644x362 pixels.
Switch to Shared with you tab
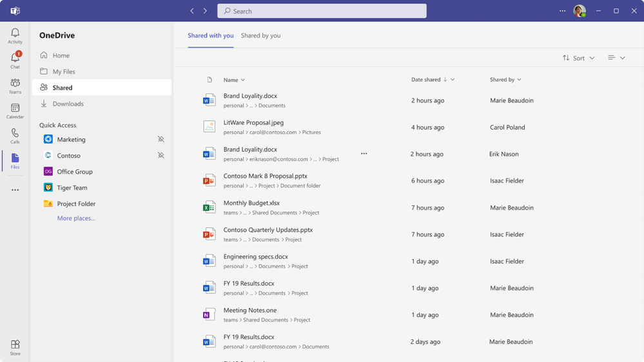[211, 35]
